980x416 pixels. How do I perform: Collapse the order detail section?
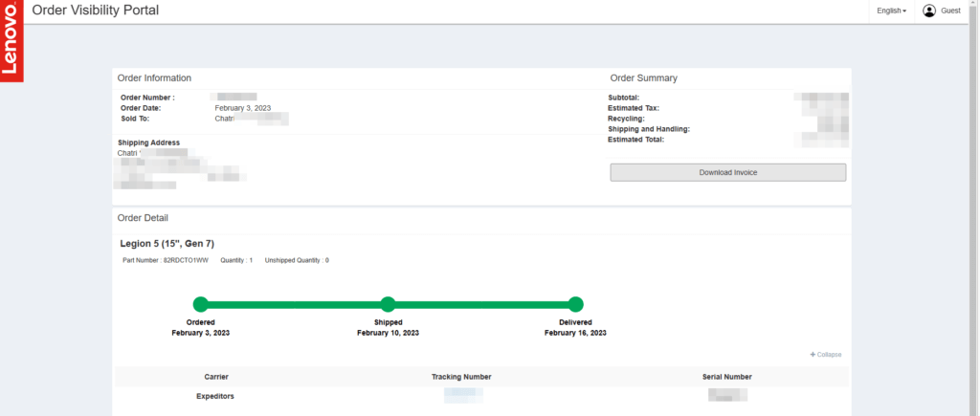coord(826,354)
